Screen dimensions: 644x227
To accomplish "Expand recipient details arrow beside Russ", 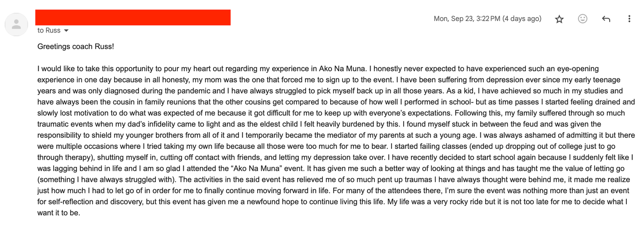I will tap(66, 31).
